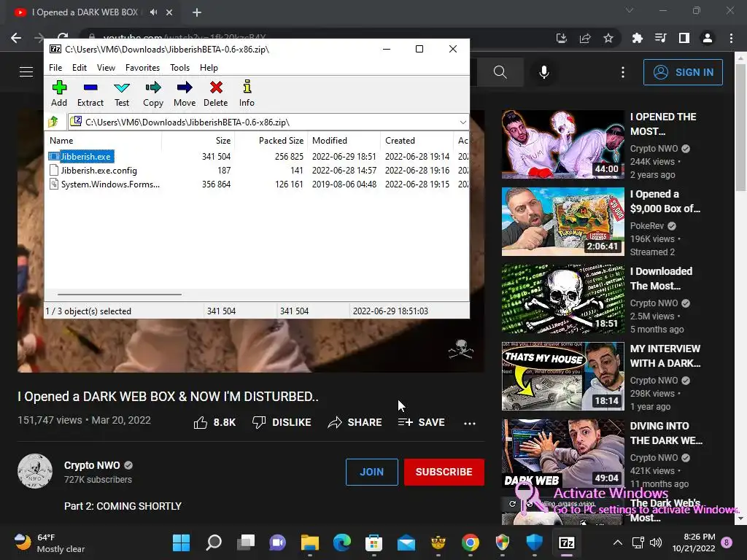Click the JOIN channel button

tap(371, 472)
